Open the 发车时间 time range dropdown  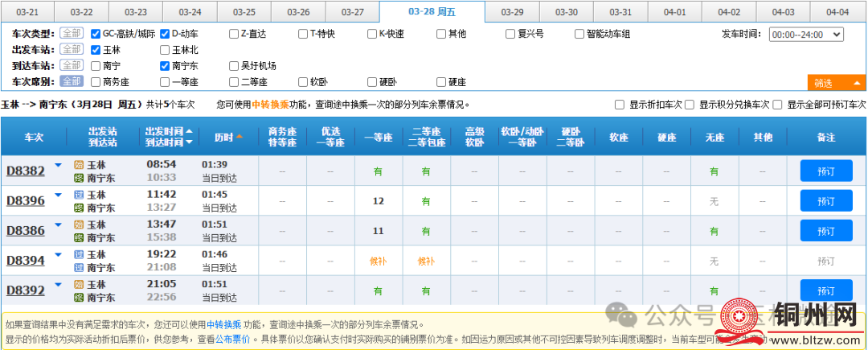pos(806,35)
